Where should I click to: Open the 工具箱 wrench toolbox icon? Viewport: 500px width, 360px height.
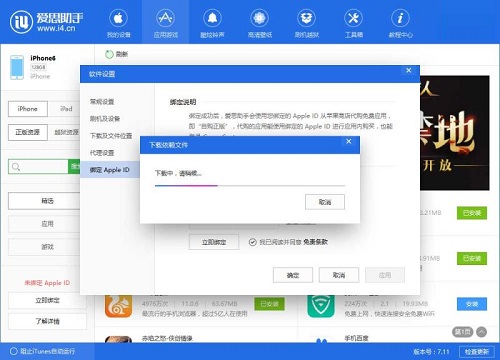point(353,18)
